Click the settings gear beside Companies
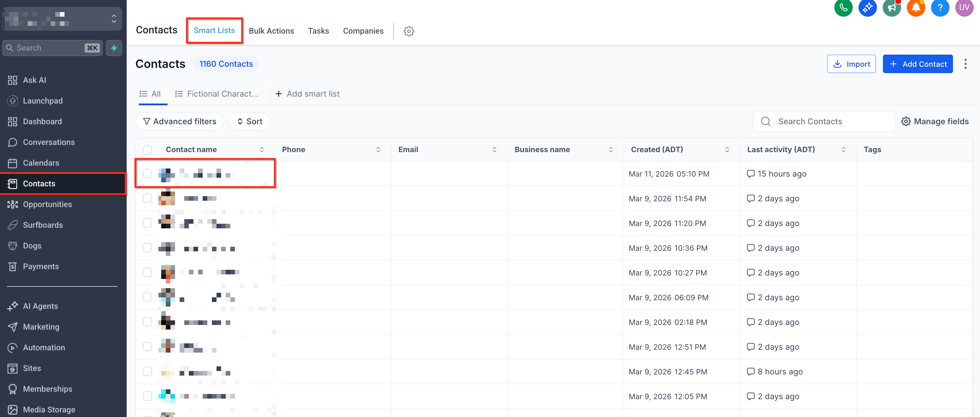 click(409, 31)
